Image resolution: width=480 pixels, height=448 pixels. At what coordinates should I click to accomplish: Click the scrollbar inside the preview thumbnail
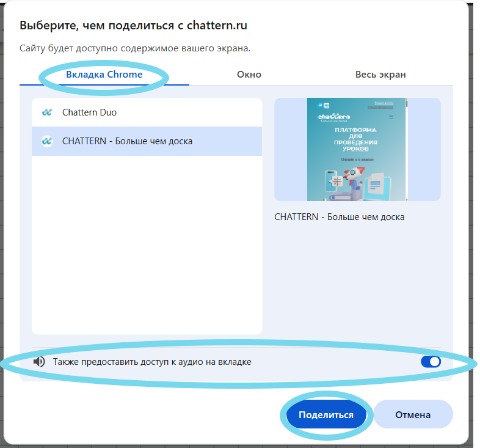[x=406, y=104]
